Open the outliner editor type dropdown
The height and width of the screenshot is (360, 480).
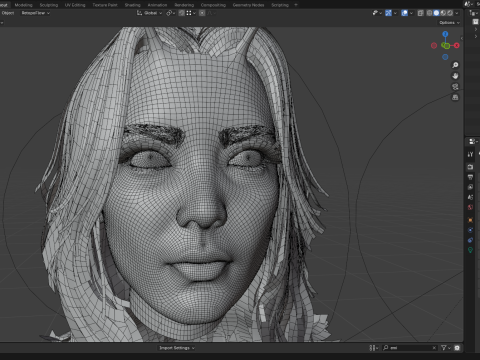click(x=473, y=13)
